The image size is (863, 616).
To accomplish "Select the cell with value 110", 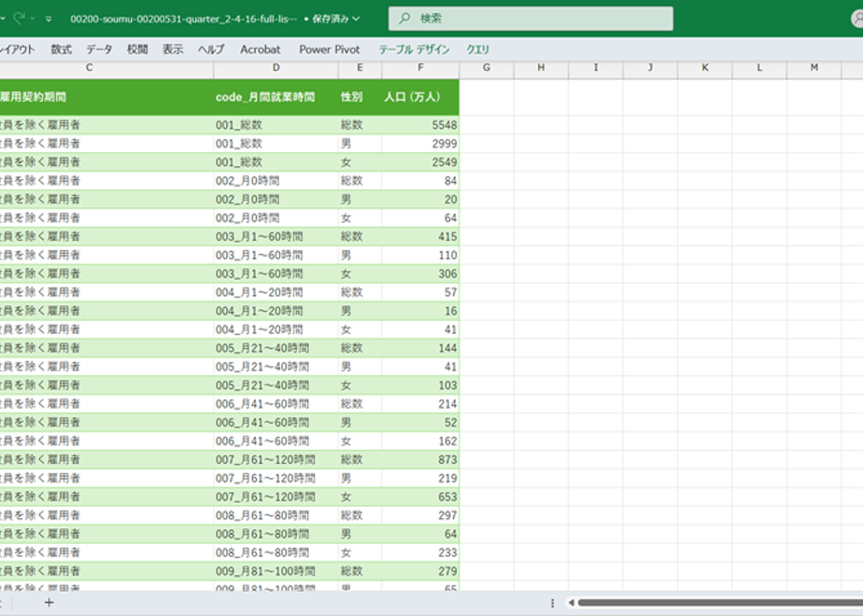I will 420,255.
